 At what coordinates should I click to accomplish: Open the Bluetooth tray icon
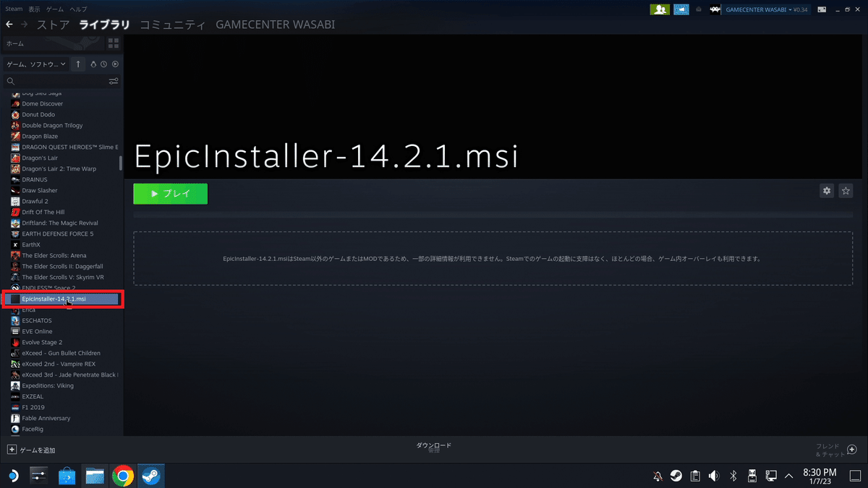pos(733,476)
